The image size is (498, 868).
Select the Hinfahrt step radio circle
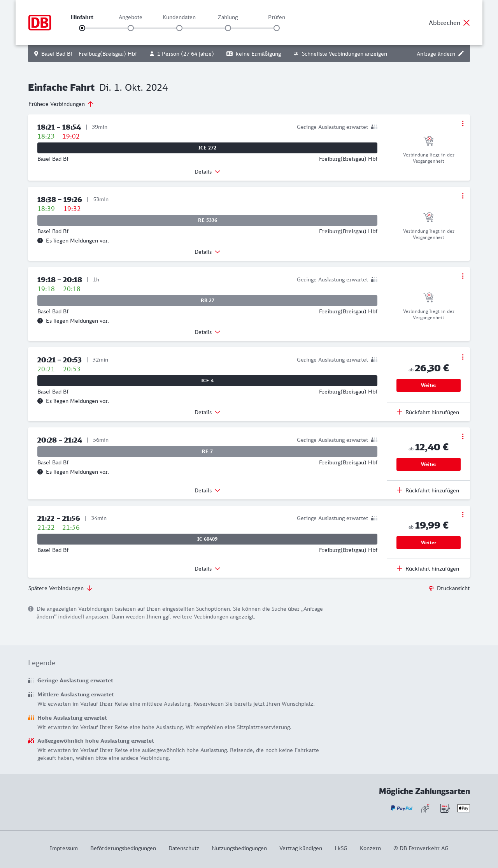coord(82,28)
